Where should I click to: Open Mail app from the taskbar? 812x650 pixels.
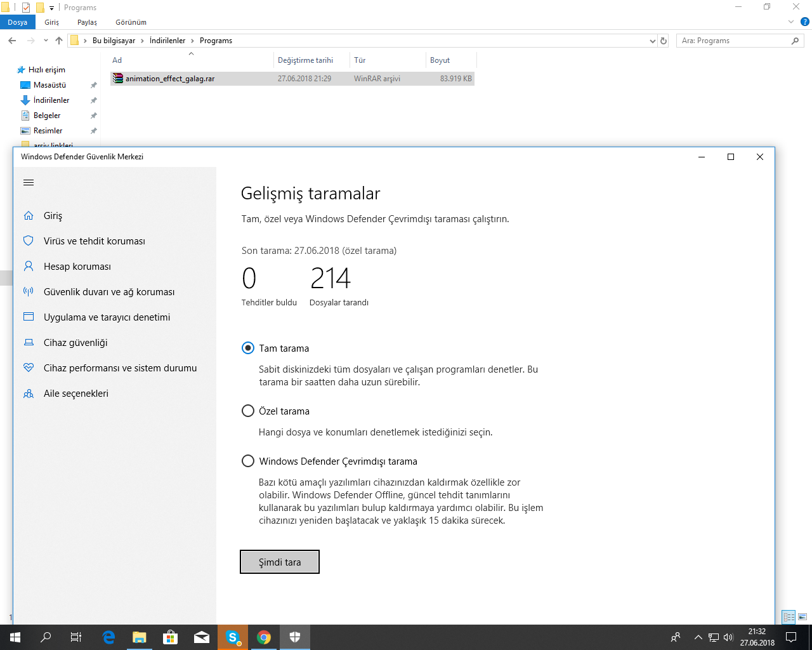pos(202,637)
